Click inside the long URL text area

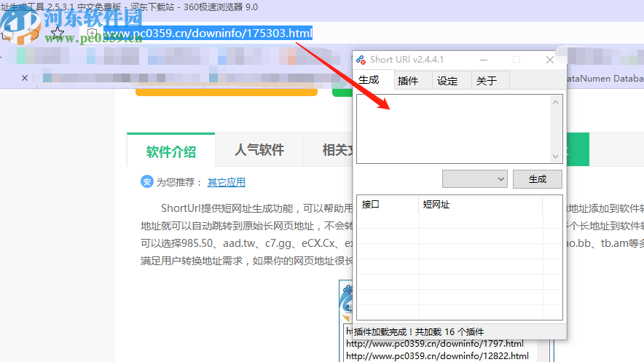(x=453, y=129)
